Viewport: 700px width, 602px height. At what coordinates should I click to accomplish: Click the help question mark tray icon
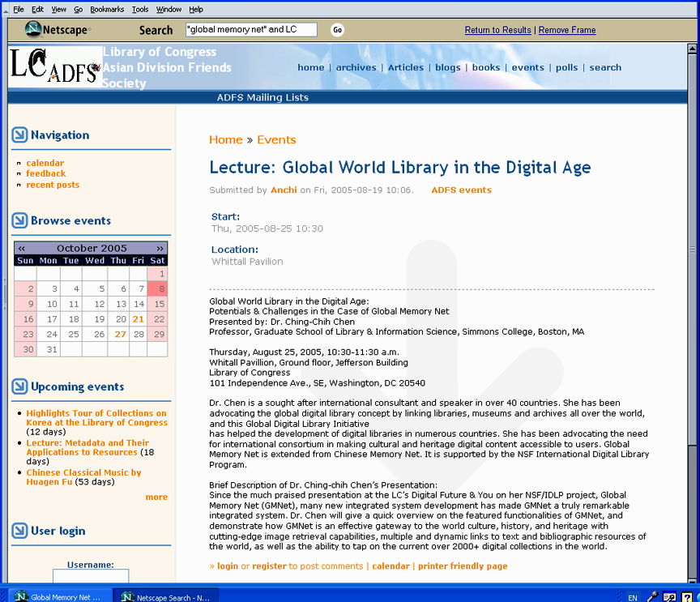click(686, 596)
